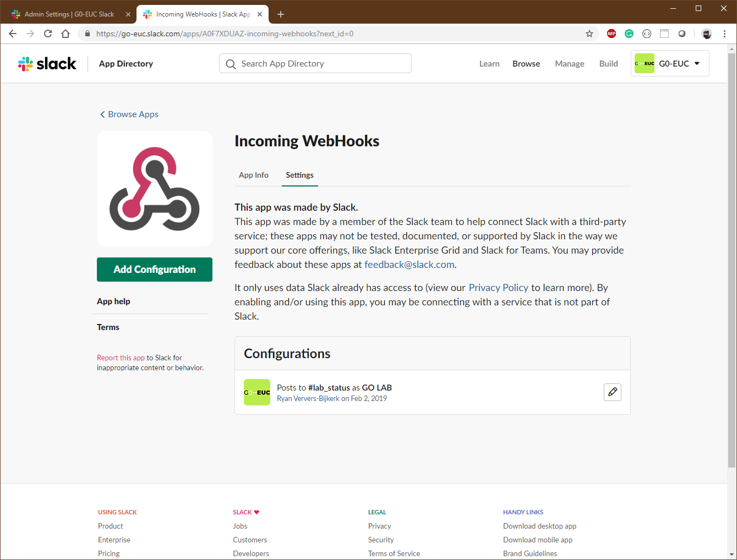Go to browser home page icon
737x560 pixels.
click(x=65, y=34)
